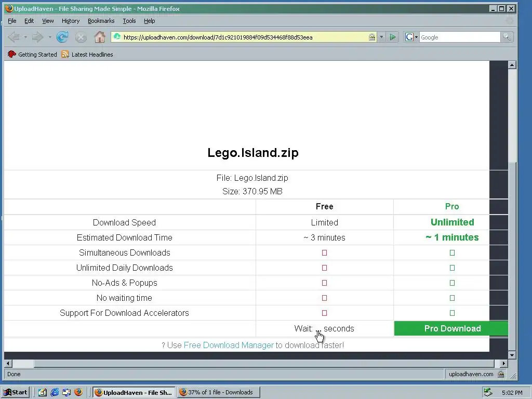Click the green Go arrow button
Viewport: 532px width, 399px height.
(393, 37)
